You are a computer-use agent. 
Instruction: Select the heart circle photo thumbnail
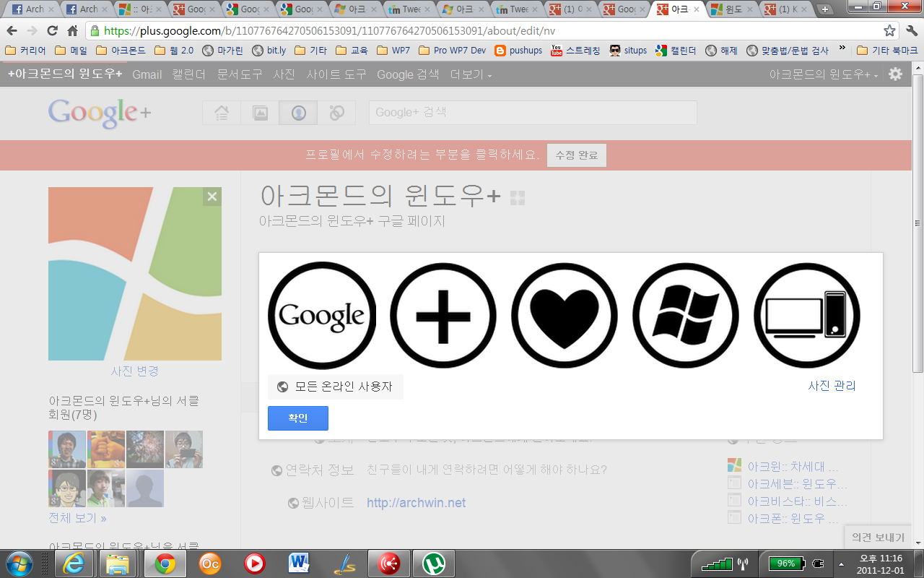pos(565,315)
